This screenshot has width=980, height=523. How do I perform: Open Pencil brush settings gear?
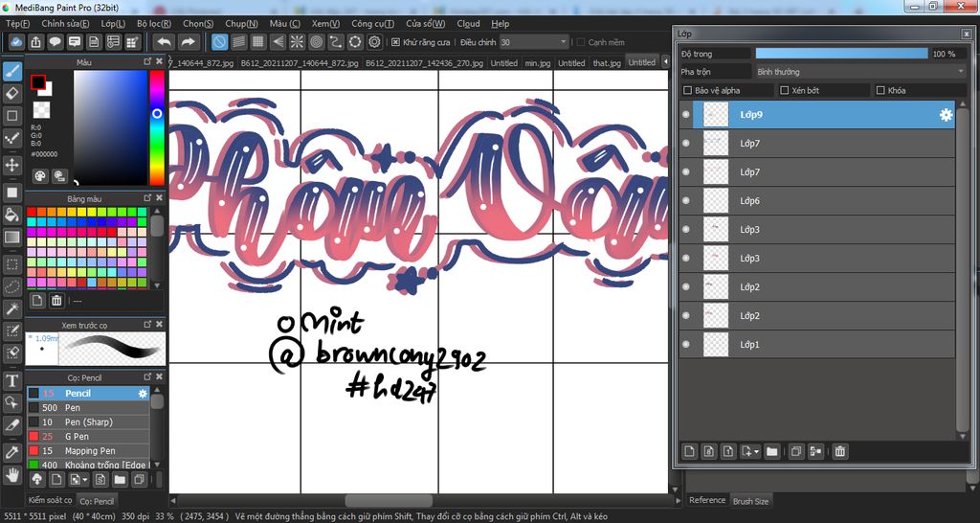[x=144, y=394]
